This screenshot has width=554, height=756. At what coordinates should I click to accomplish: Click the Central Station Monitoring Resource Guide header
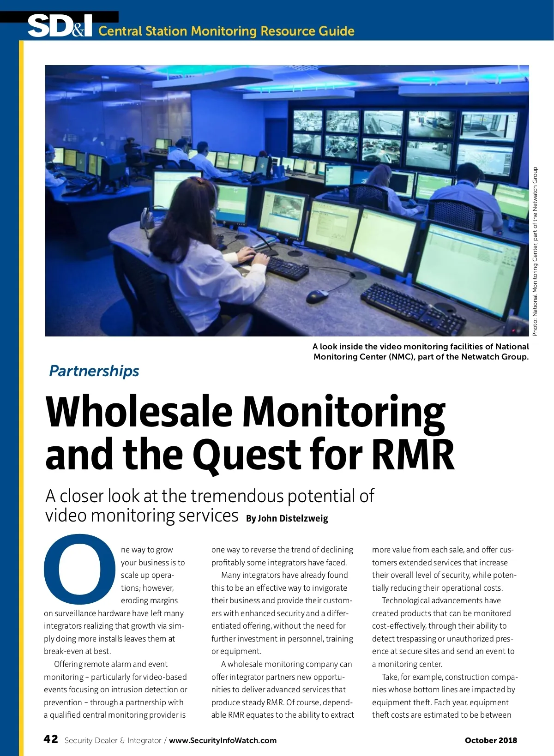(x=226, y=31)
